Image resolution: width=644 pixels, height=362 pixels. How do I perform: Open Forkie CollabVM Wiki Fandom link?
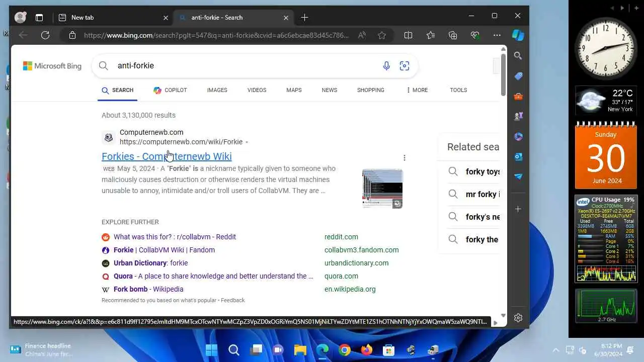tap(164, 250)
